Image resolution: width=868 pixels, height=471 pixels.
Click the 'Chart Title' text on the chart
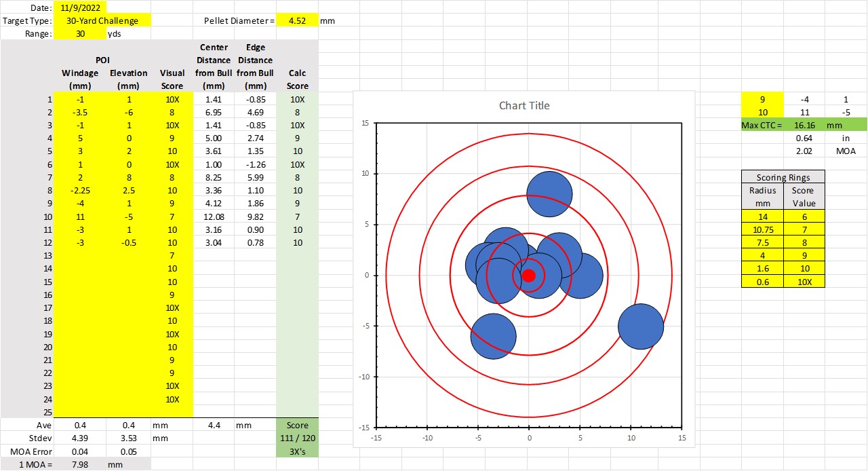tap(524, 105)
